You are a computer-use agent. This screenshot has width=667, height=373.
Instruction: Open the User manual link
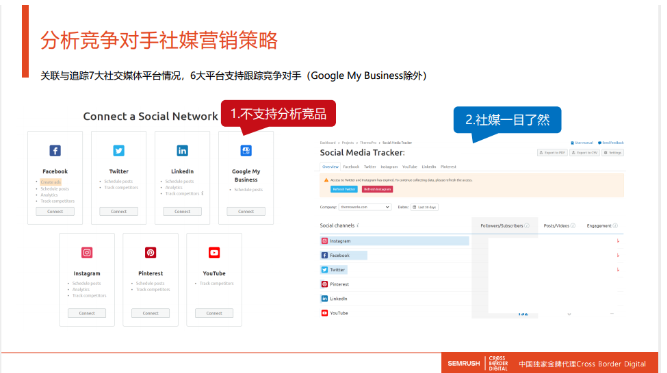click(581, 143)
